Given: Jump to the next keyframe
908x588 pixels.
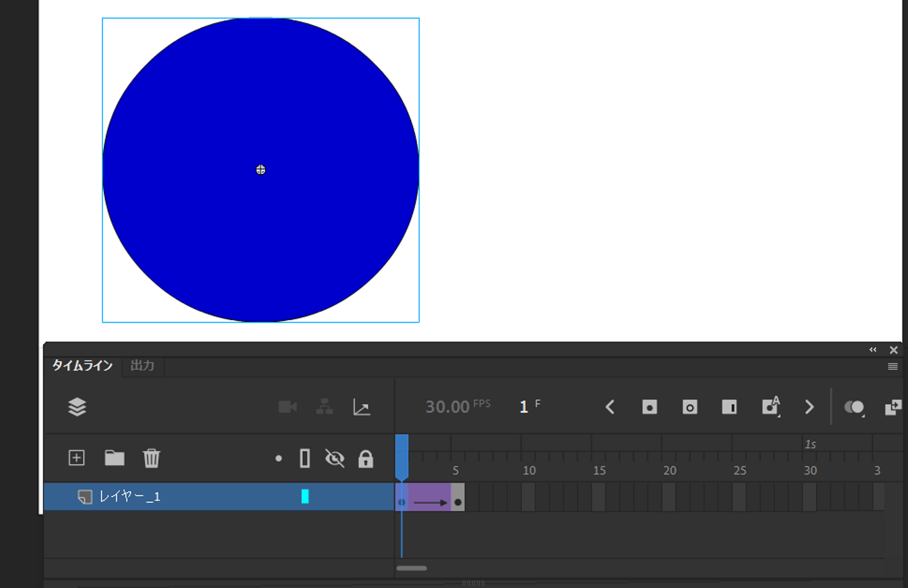Looking at the screenshot, I should coord(810,407).
